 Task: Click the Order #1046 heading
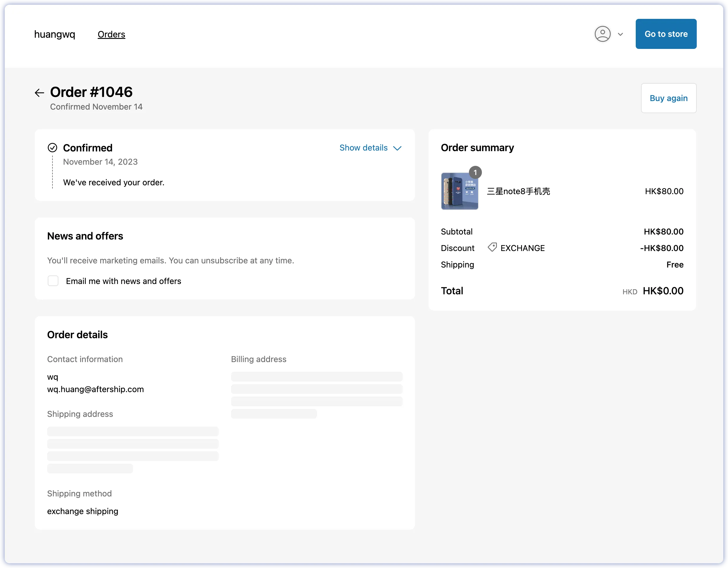pos(91,92)
